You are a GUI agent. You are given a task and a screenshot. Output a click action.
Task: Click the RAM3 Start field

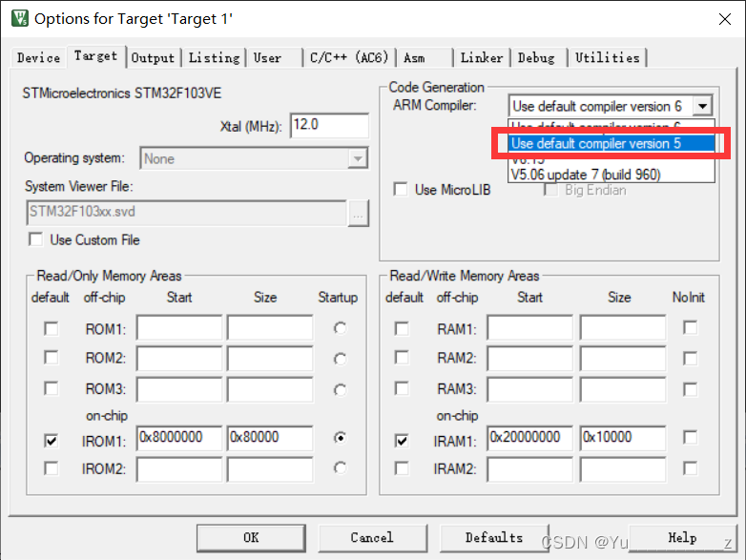tap(530, 389)
